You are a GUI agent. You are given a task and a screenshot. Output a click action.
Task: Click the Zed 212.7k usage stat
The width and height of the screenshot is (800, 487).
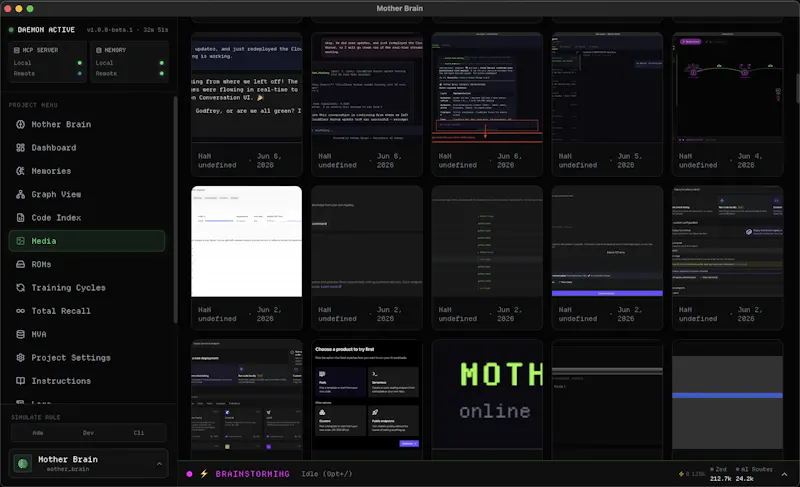click(719, 474)
